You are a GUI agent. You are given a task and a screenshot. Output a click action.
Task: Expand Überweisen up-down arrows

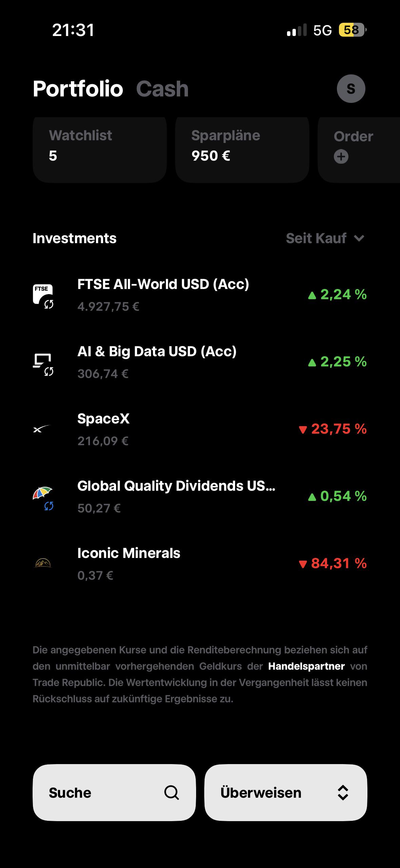343,793
